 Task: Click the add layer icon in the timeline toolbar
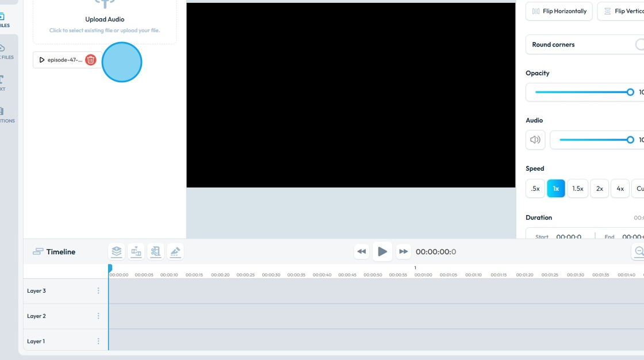[x=117, y=251]
